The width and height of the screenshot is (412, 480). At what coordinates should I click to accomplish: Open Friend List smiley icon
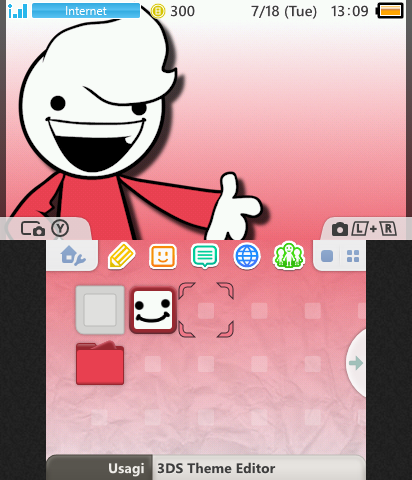[163, 256]
